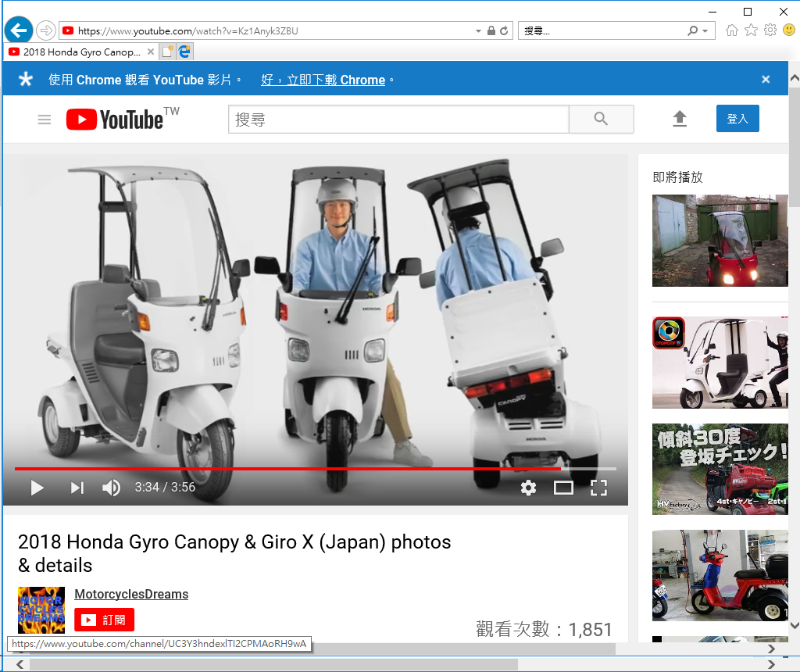This screenshot has height=672, width=800.
Task: Click the bottom horizontal scrollbar right arrow
Action: pyautogui.click(x=771, y=664)
